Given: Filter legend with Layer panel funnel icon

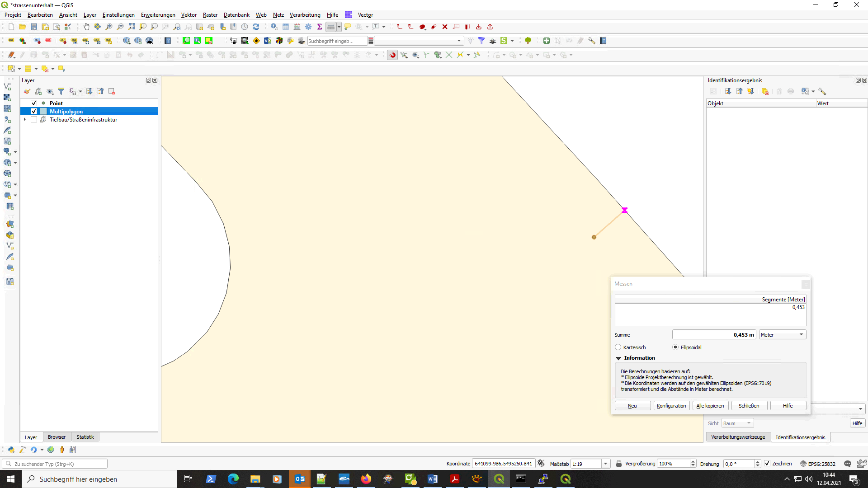Looking at the screenshot, I should pyautogui.click(x=61, y=91).
